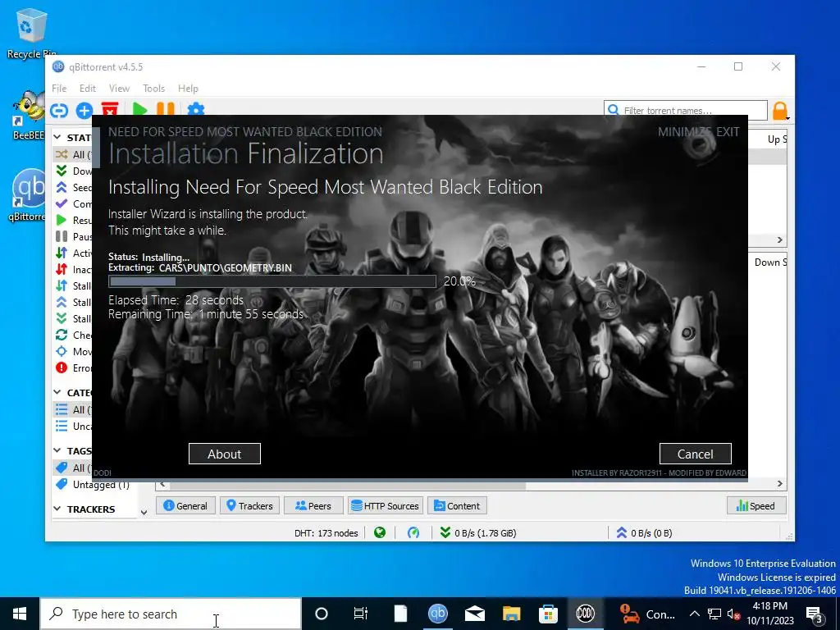Open File Explorer from the taskbar
Screen dimensions: 840x630
point(511,614)
